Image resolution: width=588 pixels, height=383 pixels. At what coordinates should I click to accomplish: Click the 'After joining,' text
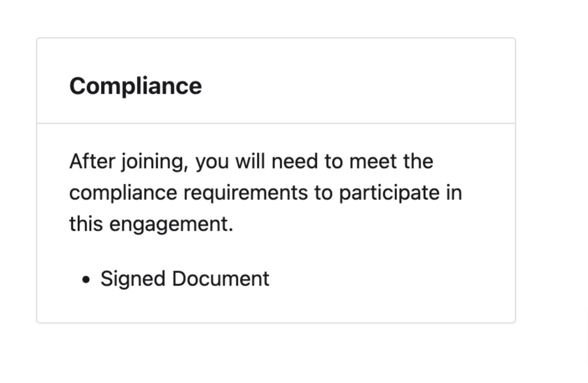click(x=129, y=161)
